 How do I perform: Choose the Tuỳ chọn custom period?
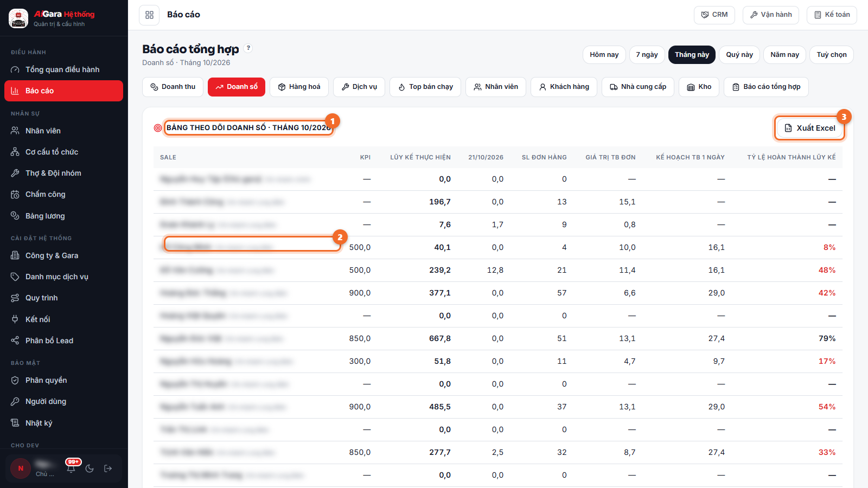[x=832, y=55]
